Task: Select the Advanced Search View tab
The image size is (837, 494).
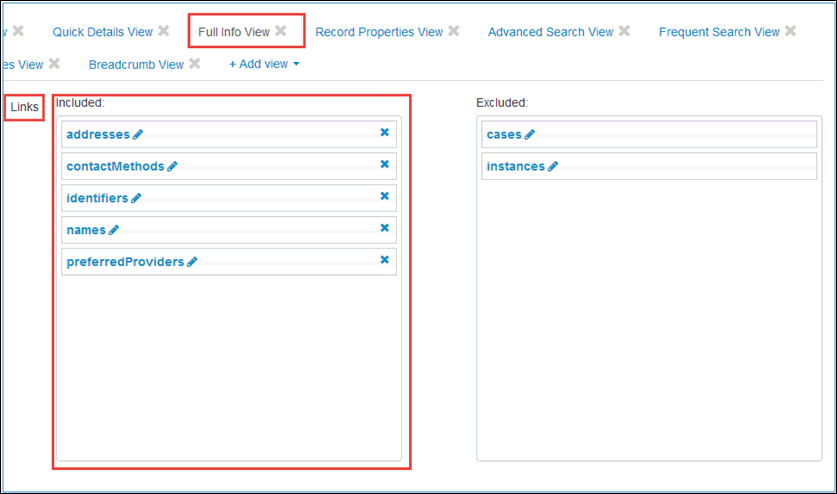Action: pos(550,32)
